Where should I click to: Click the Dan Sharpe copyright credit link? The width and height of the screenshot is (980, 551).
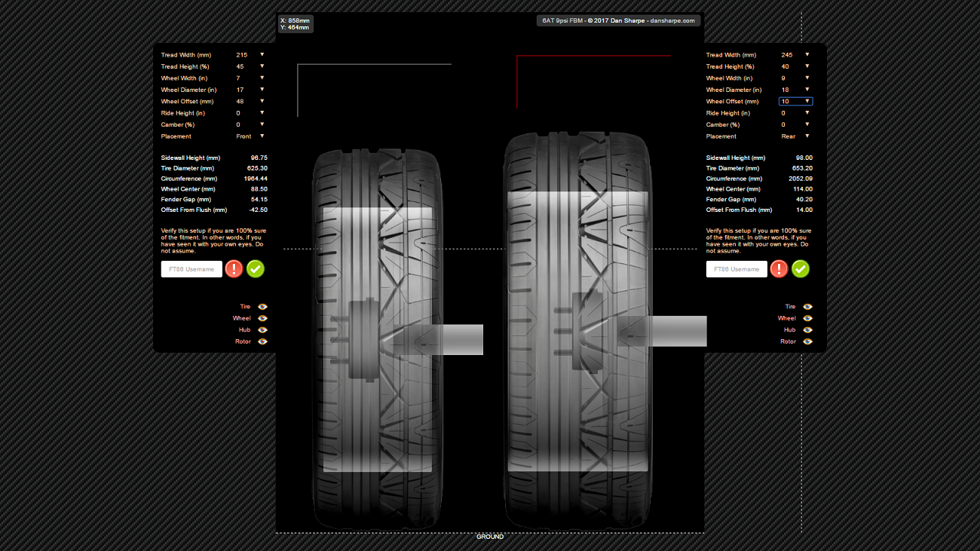[618, 21]
